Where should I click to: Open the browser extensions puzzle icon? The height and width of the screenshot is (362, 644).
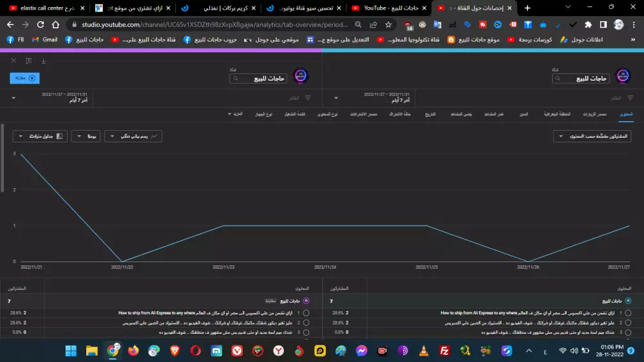(588, 24)
